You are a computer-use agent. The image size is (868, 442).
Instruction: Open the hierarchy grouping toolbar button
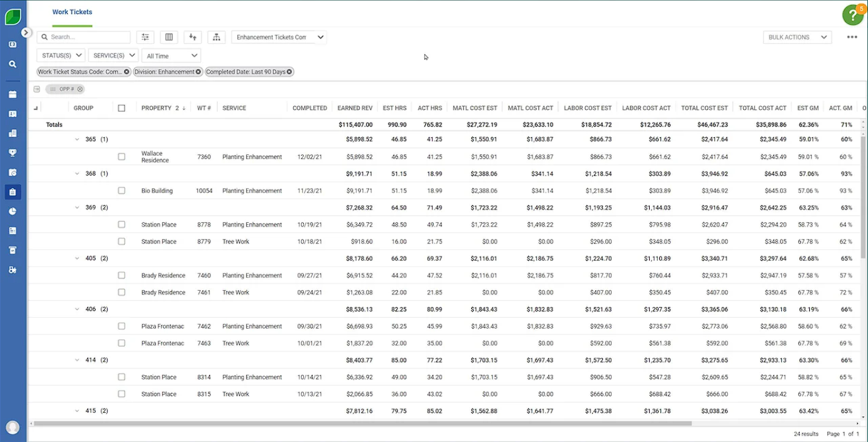216,37
